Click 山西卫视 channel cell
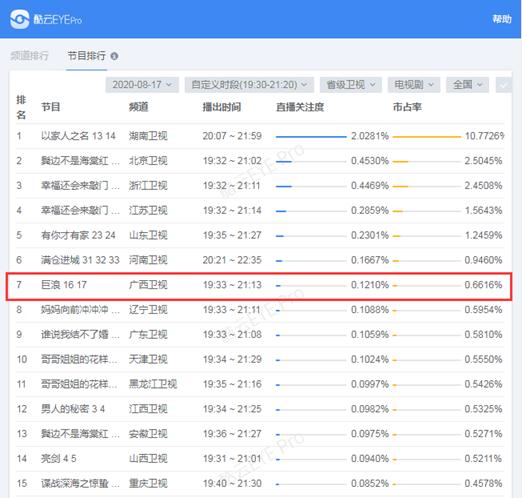Screen dimensions: 522x498 click(x=148, y=459)
